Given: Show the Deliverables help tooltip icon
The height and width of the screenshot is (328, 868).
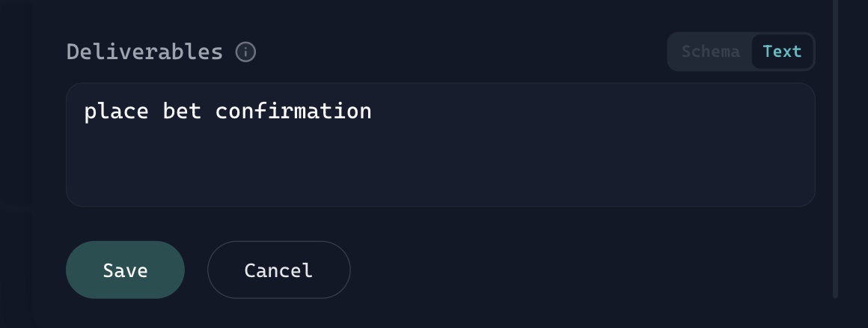Looking at the screenshot, I should pos(245,52).
